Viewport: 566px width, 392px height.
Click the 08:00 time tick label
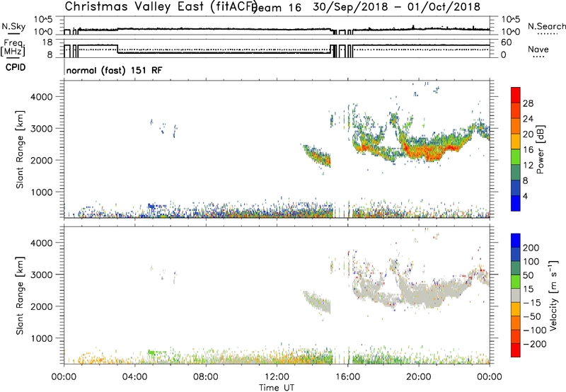(x=206, y=377)
